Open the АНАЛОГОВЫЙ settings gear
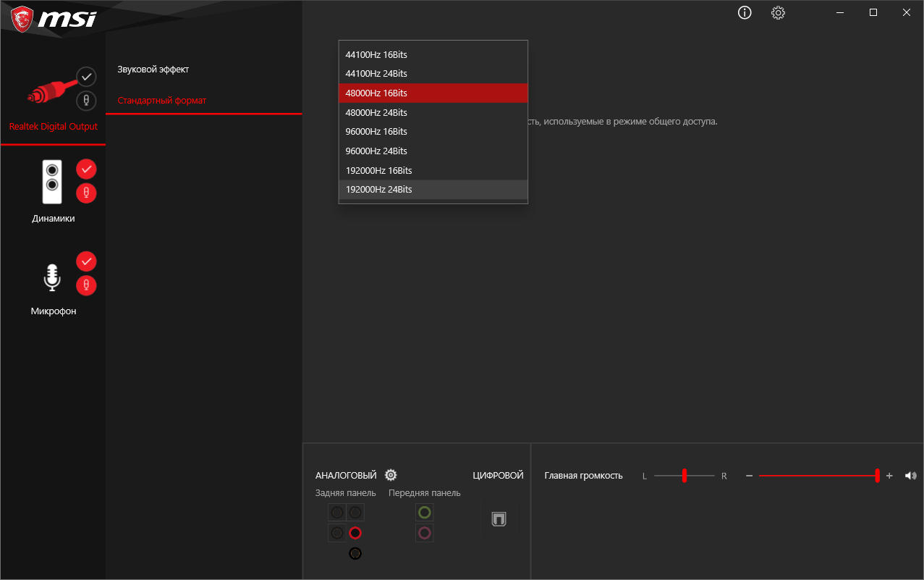924x580 pixels. coord(391,475)
